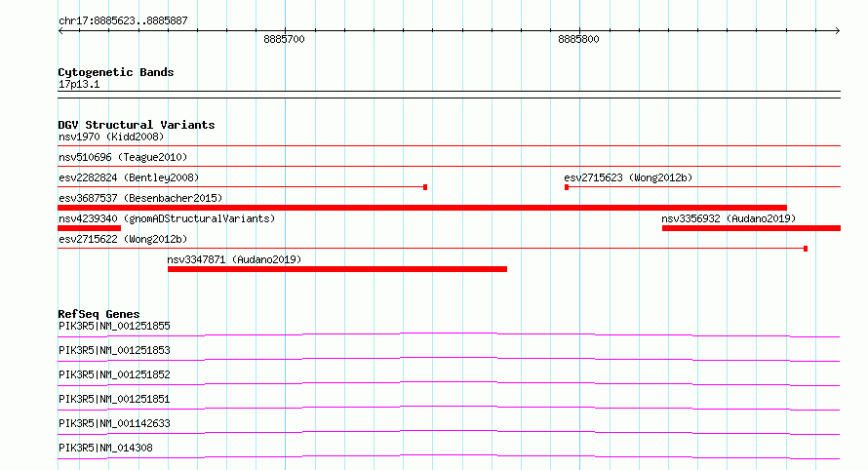This screenshot has height=470, width=868.
Task: Open transcript PIK3R5|NM_001142633
Action: click(114, 423)
